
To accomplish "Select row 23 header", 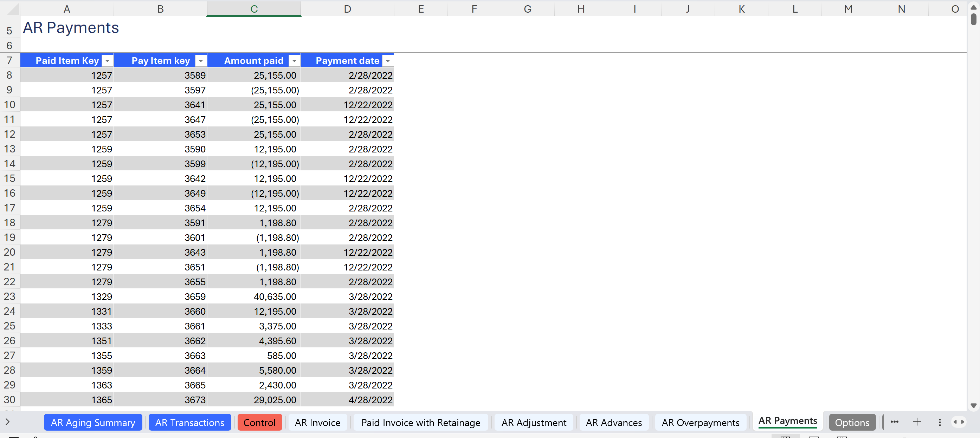I will (9, 296).
